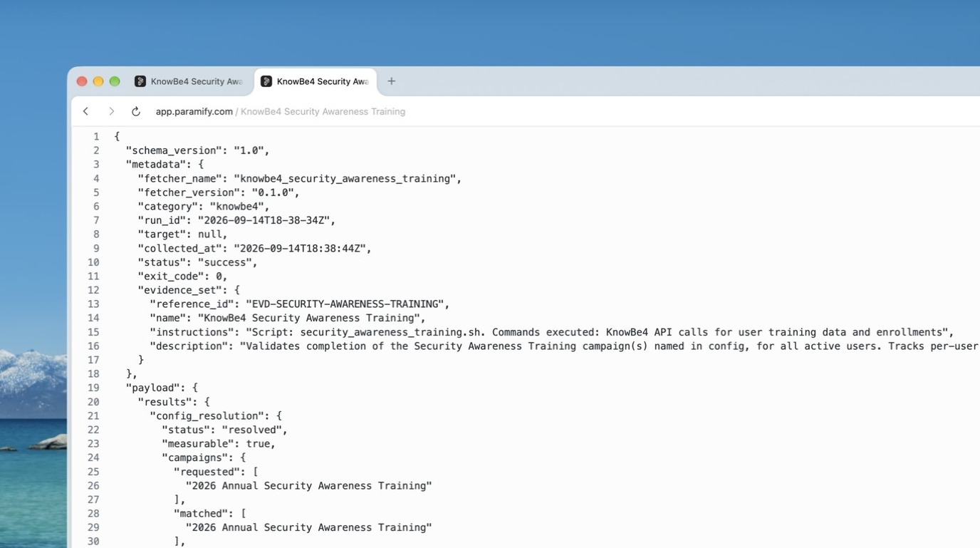This screenshot has height=548, width=980.
Task: Click the "name": "KnowBe4 Security Awareness Training" line
Action: [288, 318]
